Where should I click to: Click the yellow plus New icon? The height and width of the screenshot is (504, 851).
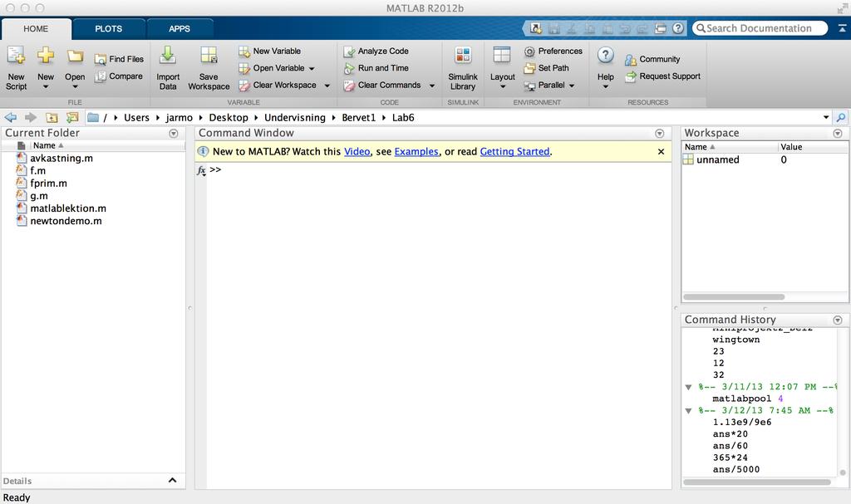point(46,55)
